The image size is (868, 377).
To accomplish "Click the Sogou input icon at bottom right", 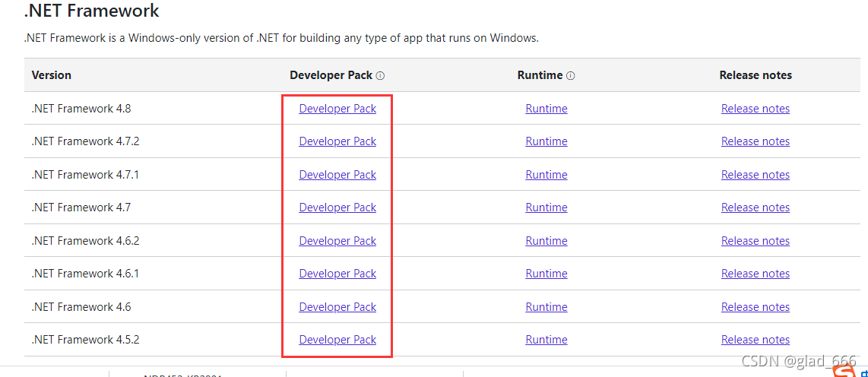I will (844, 371).
